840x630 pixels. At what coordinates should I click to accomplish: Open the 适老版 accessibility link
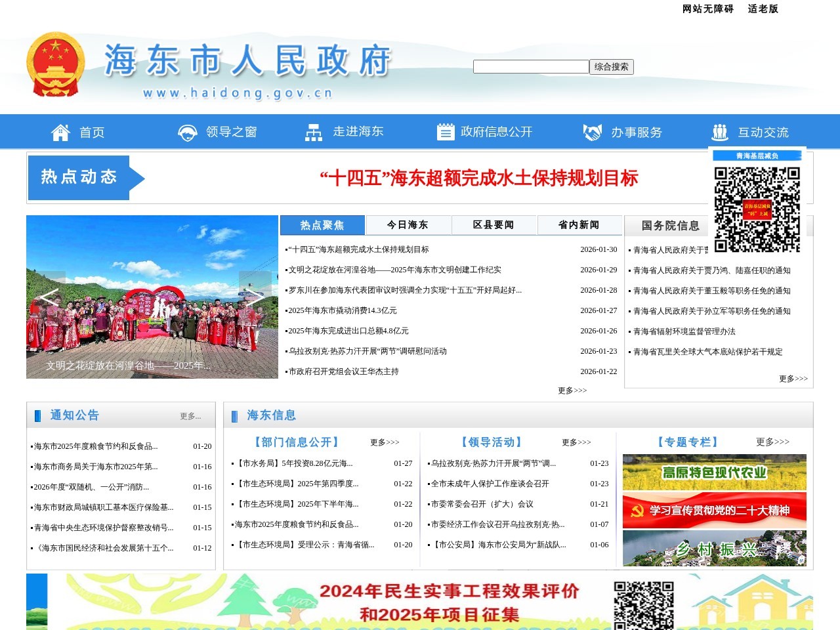pyautogui.click(x=763, y=10)
